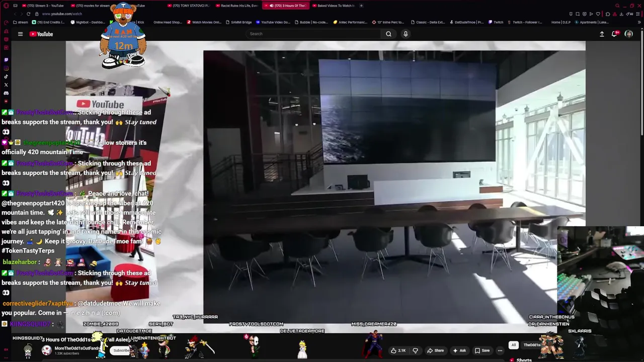Open YouTube notifications bell
This screenshot has height=362, width=644.
click(x=614, y=34)
